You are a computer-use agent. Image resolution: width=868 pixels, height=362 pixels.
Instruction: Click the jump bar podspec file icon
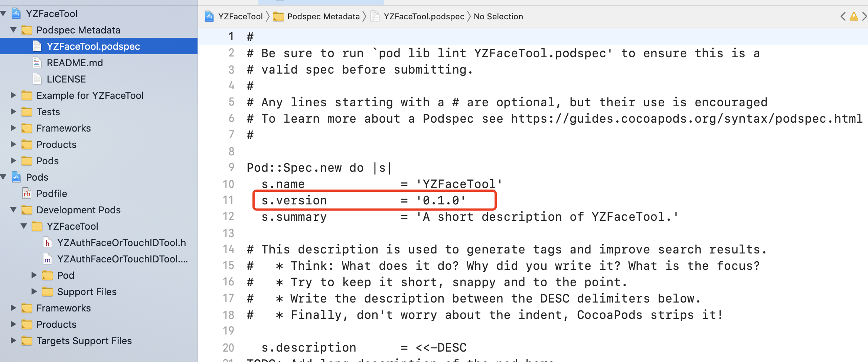(x=375, y=16)
